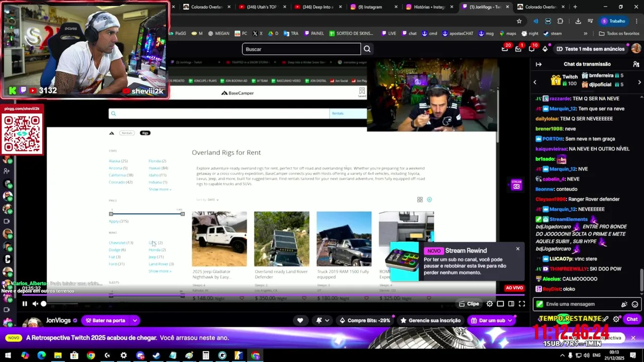Close the Retrospectiva Twitch 2025 banner
Viewport: 644px width, 362px height.
(633, 338)
